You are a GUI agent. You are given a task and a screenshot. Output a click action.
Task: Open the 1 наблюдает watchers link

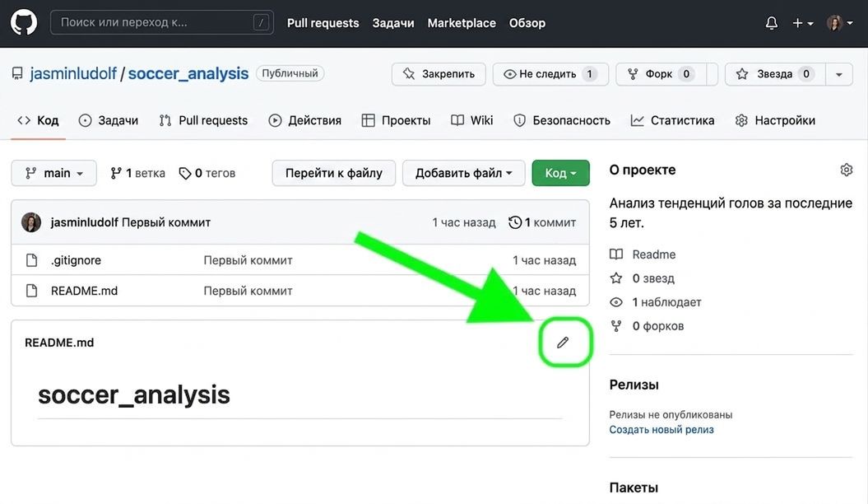656,302
